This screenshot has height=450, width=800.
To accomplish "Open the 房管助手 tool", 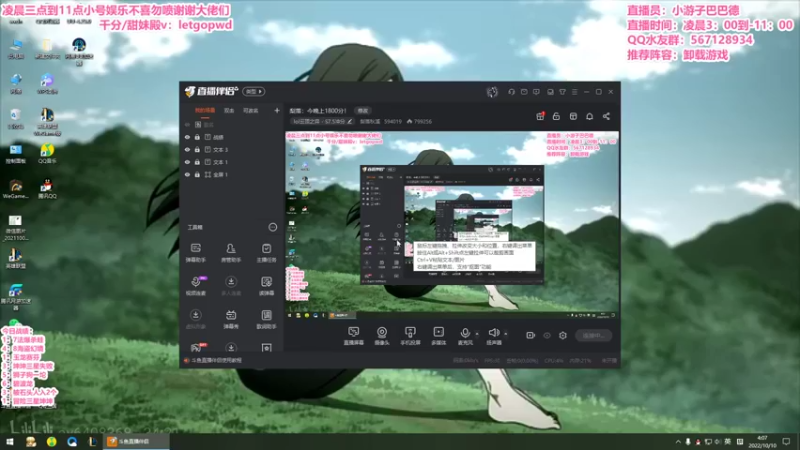I will coord(231,253).
